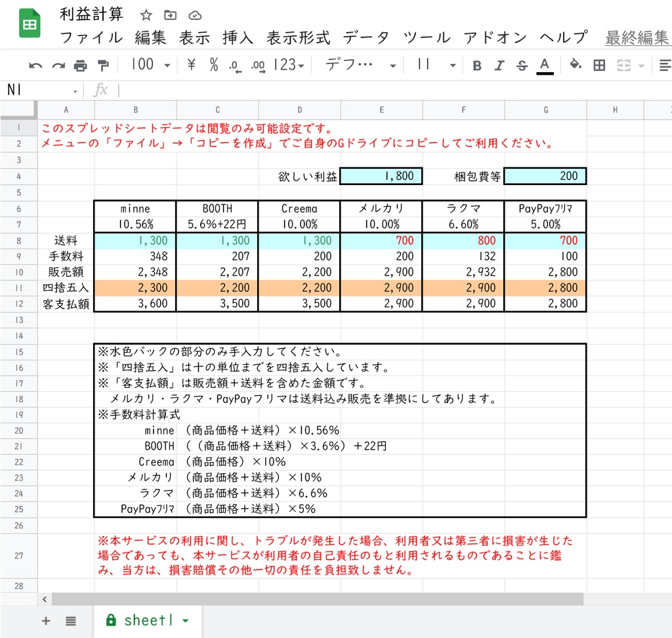Open the 編集 menu
Viewport: 672px width, 638px height.
[x=150, y=37]
